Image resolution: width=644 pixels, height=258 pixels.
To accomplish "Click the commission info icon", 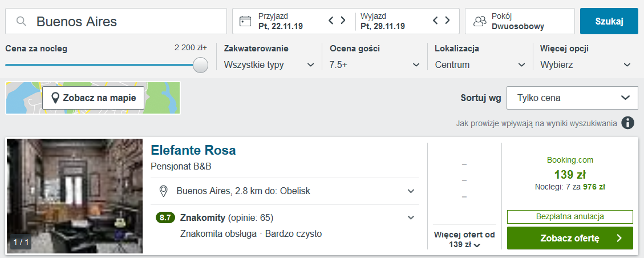I will click(x=627, y=123).
